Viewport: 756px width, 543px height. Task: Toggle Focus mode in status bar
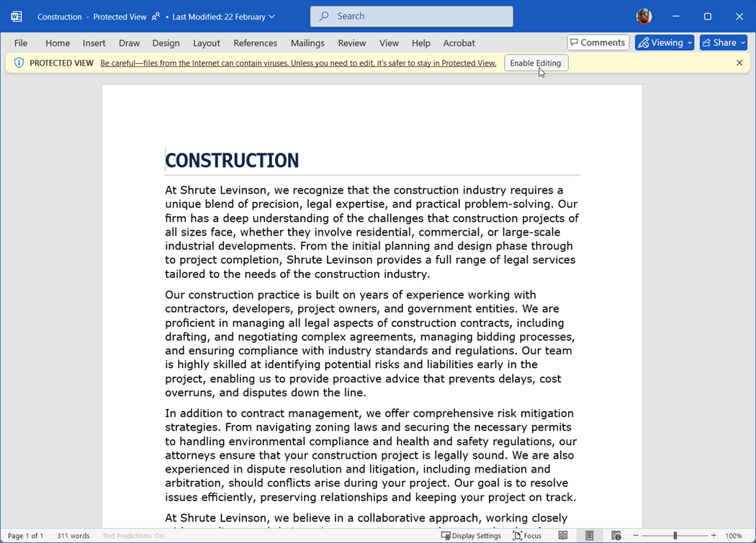click(527, 536)
